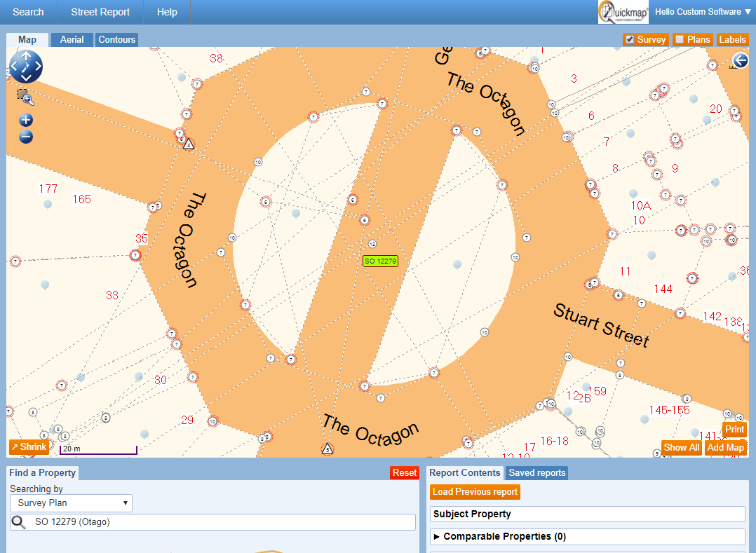Click the triangle survey mark near scale bar
This screenshot has height=553, width=756.
328,449
